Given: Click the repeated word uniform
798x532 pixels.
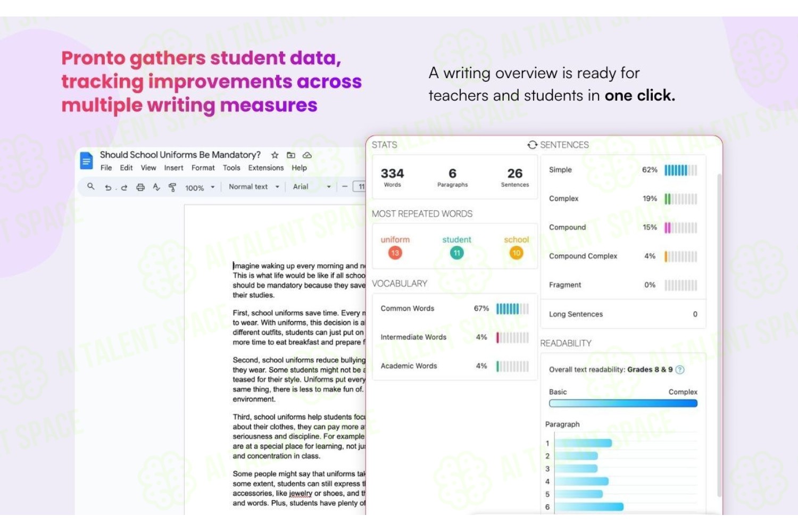Looking at the screenshot, I should pos(395,239).
